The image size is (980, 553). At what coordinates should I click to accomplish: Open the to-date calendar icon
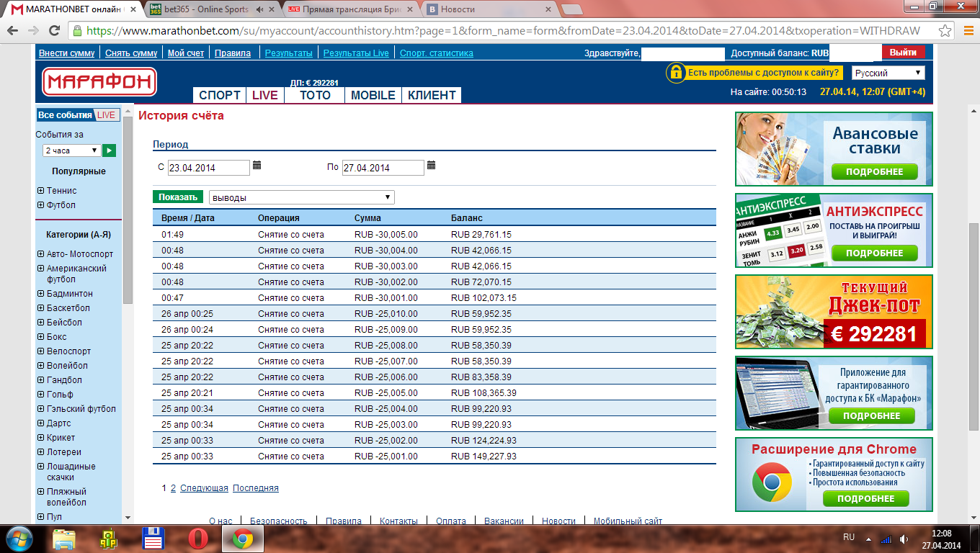[x=431, y=166]
